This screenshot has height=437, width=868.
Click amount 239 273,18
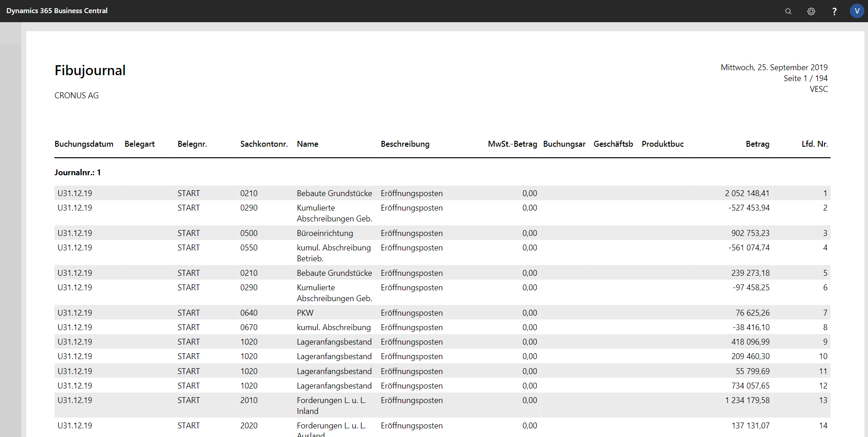pos(750,273)
